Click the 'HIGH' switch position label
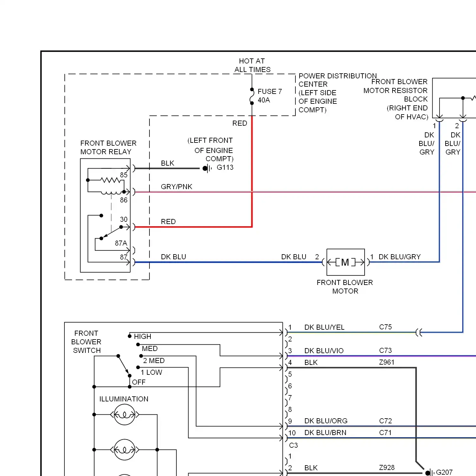 [x=142, y=336]
